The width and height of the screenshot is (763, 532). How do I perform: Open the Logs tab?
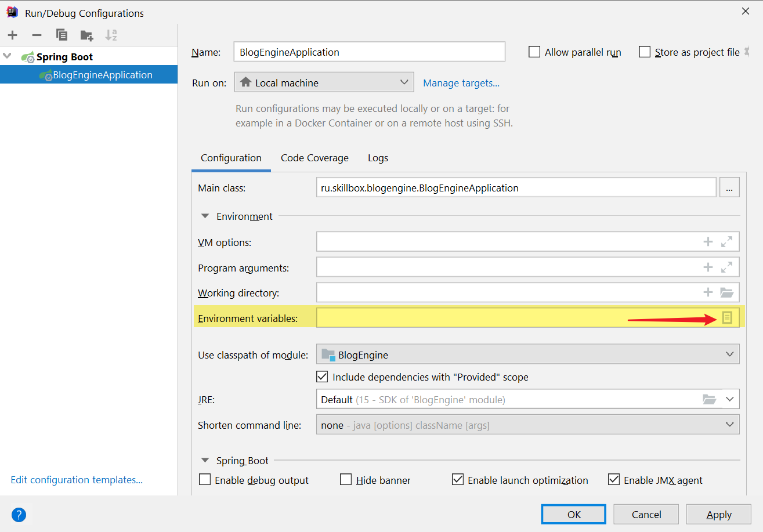pos(378,158)
